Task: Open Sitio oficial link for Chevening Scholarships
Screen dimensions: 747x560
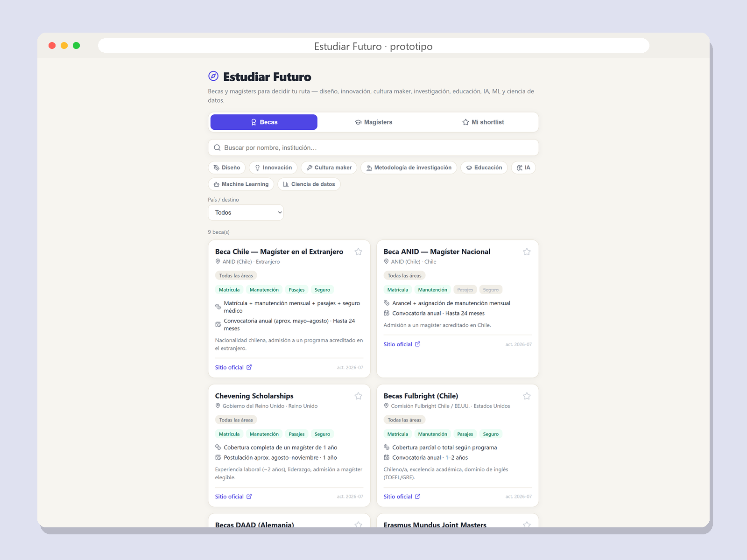Action: (233, 497)
